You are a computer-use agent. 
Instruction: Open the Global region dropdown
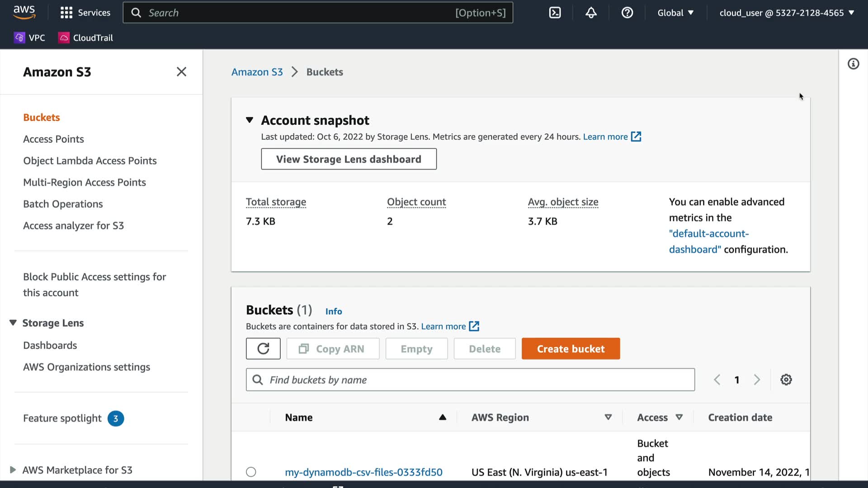tap(675, 13)
